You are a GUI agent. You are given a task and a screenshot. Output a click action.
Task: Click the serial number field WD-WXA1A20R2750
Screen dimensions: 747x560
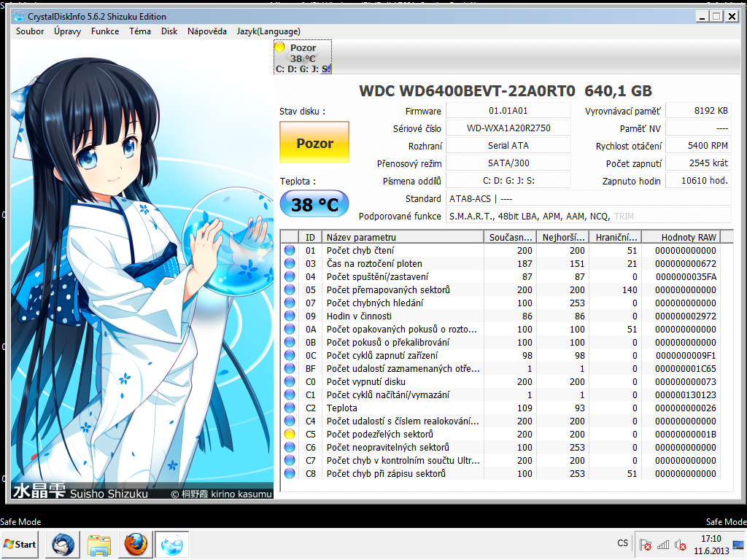[508, 128]
